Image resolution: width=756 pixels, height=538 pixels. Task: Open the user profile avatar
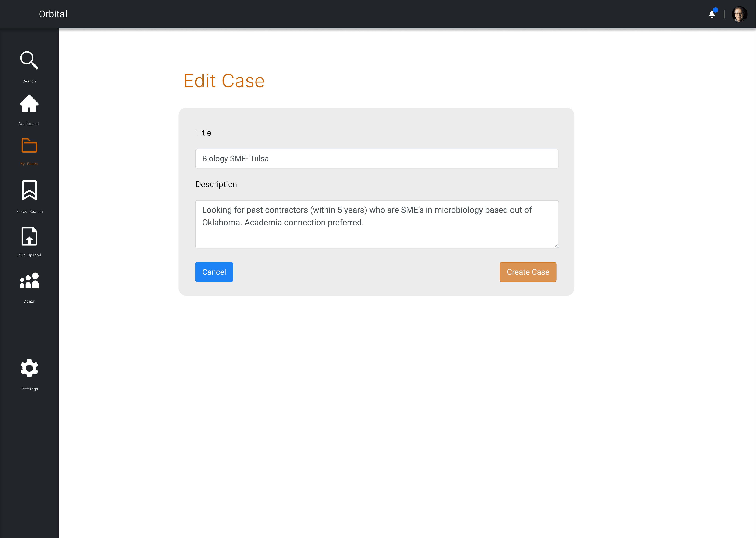(x=739, y=14)
